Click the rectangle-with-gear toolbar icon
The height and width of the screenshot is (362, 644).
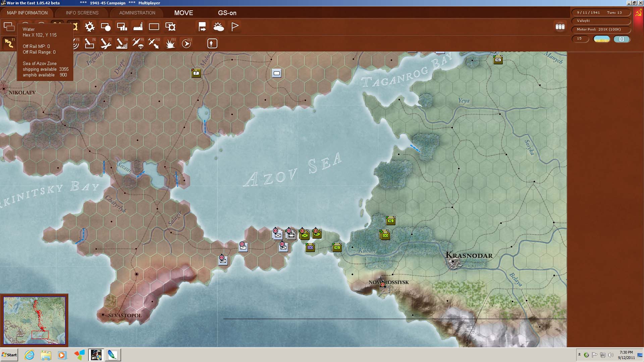pos(170,27)
